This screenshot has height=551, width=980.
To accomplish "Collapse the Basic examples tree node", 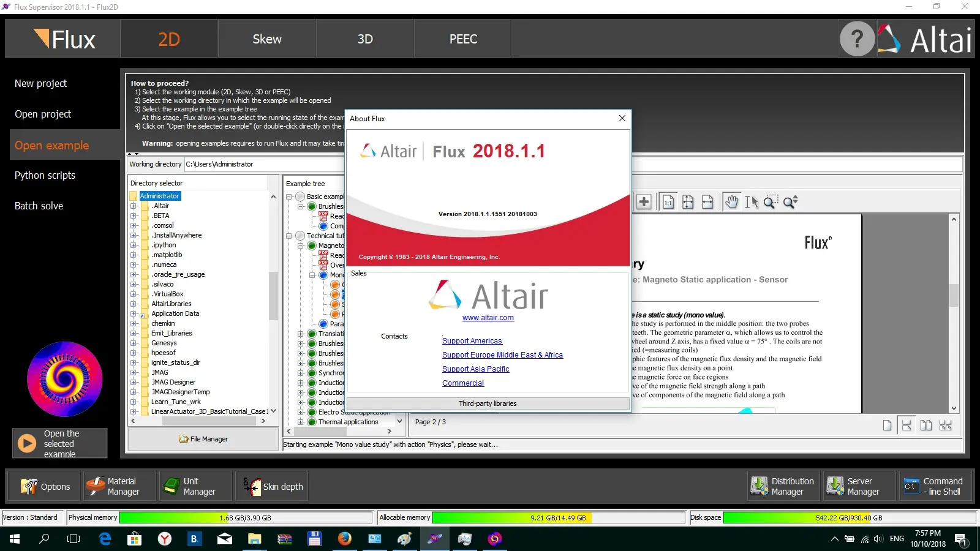I will click(289, 197).
